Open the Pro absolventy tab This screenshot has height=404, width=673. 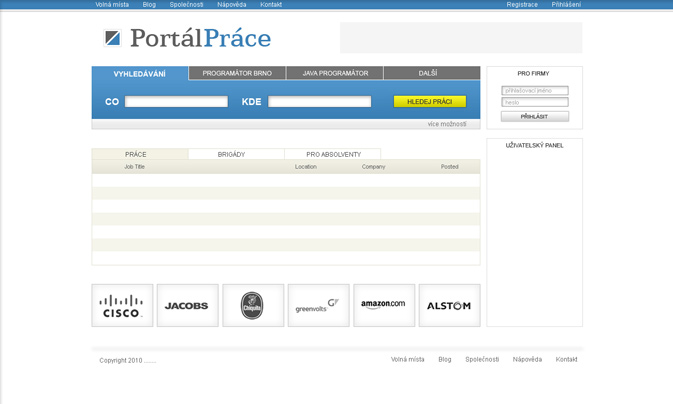(333, 154)
